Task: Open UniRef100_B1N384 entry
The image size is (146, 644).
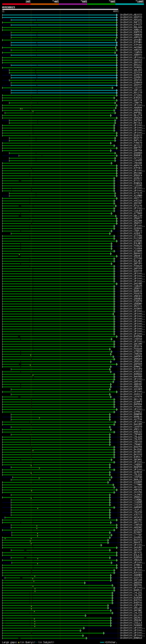Action: pos(131,598)
